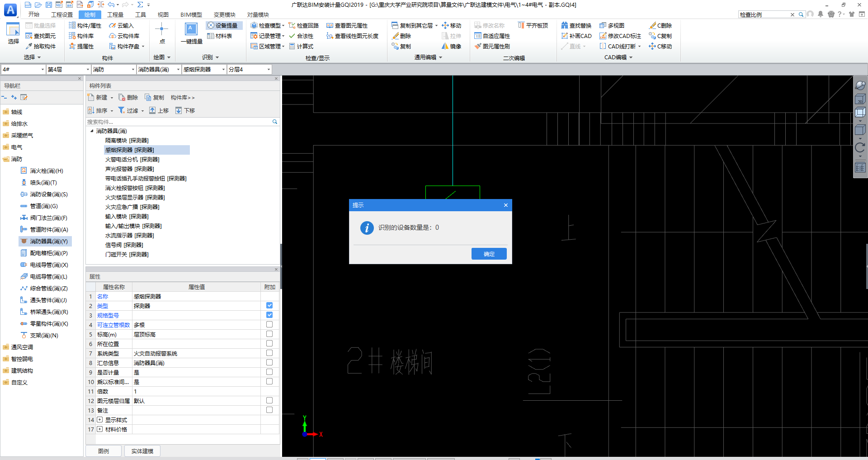Switch to the 视图 ribbon tab

pyautogui.click(x=163, y=14)
